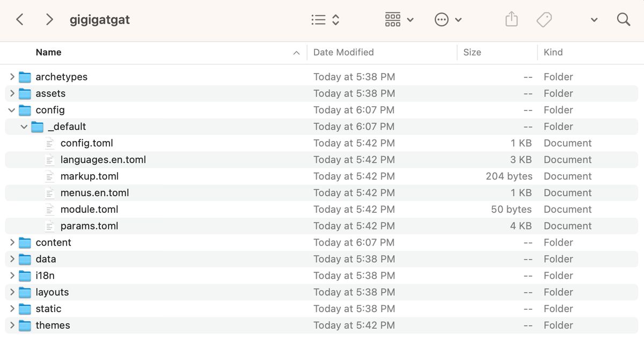644x341 pixels.
Task: Expand the archetypes folder
Action: pos(12,77)
